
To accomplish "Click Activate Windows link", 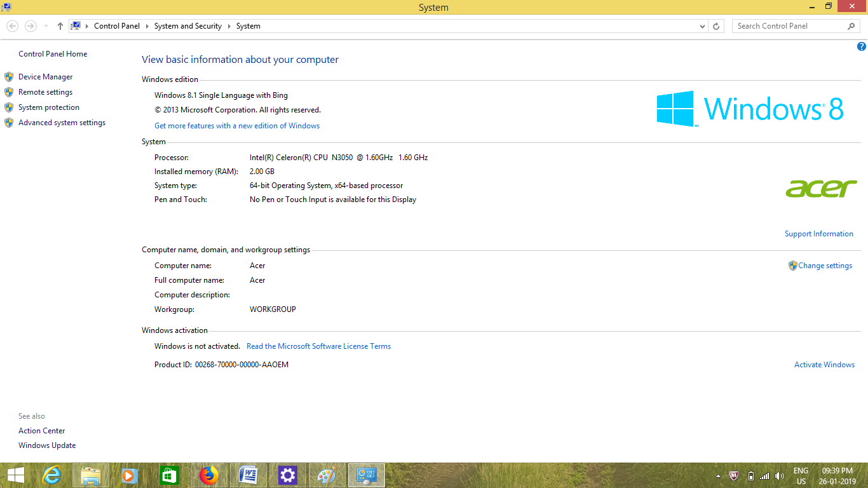I will tap(824, 365).
